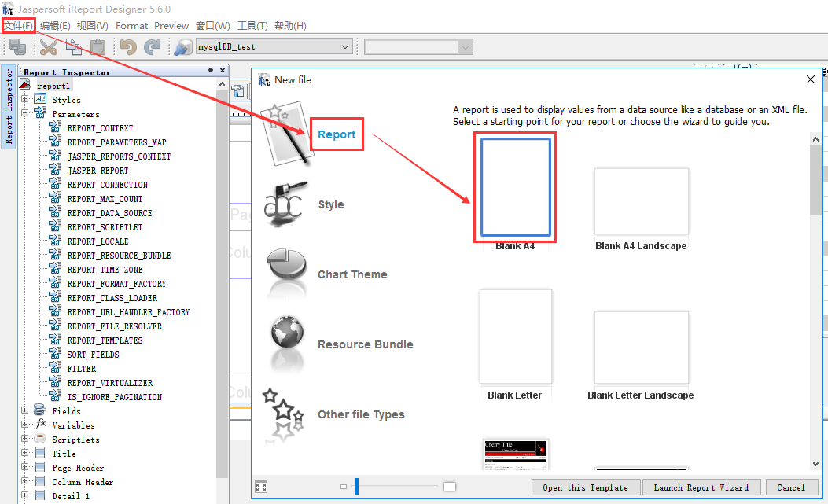Image resolution: width=828 pixels, height=504 pixels.
Task: Minimize the Report Inspector panel using its dot button
Action: point(211,70)
